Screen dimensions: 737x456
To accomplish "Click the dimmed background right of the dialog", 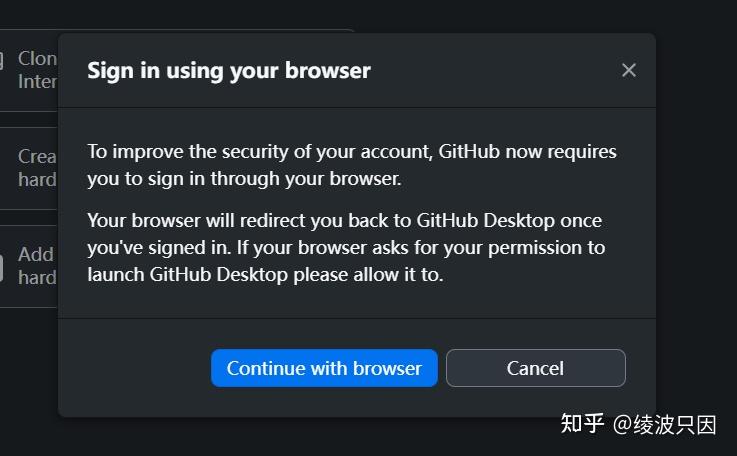I will (697, 212).
